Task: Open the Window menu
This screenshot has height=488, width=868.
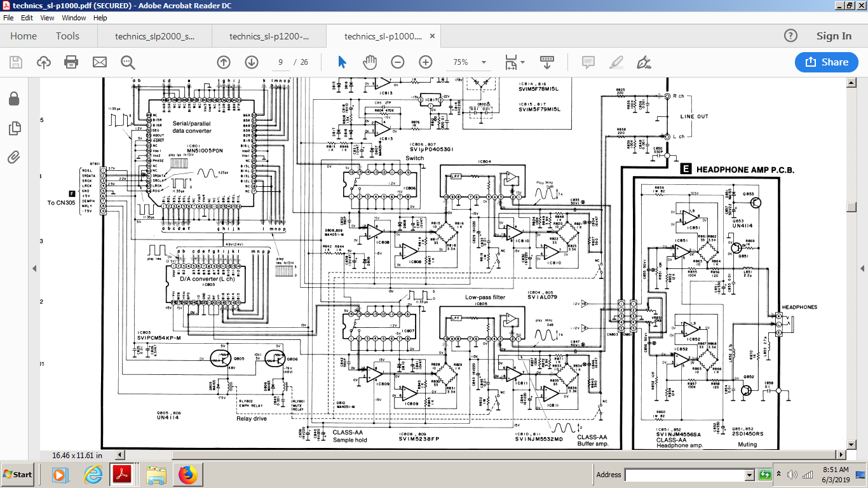Action: coord(74,18)
